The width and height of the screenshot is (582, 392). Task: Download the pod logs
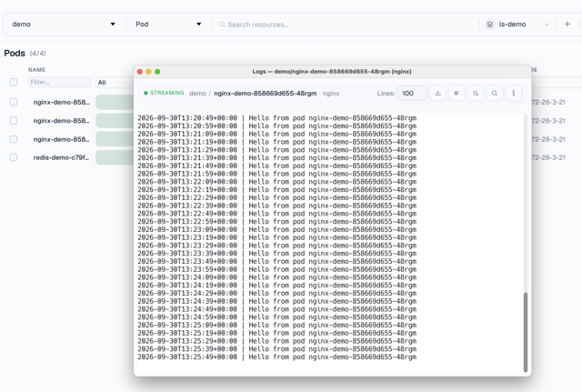click(x=438, y=93)
